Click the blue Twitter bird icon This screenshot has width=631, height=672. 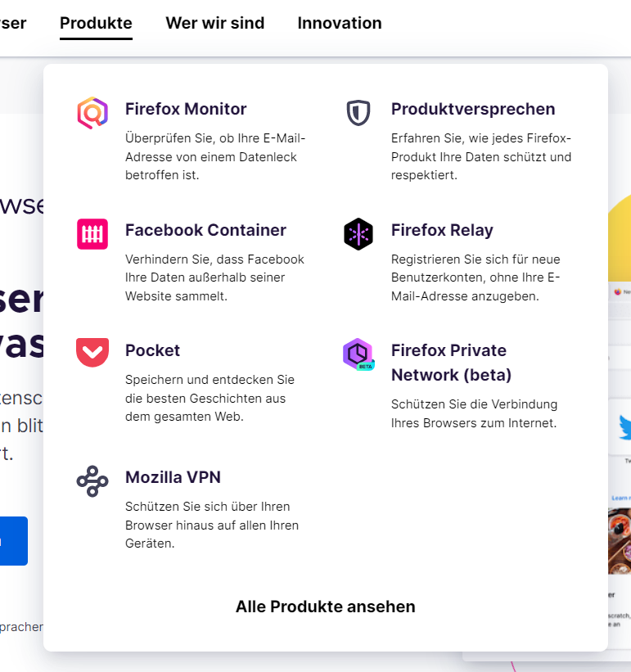click(x=625, y=428)
